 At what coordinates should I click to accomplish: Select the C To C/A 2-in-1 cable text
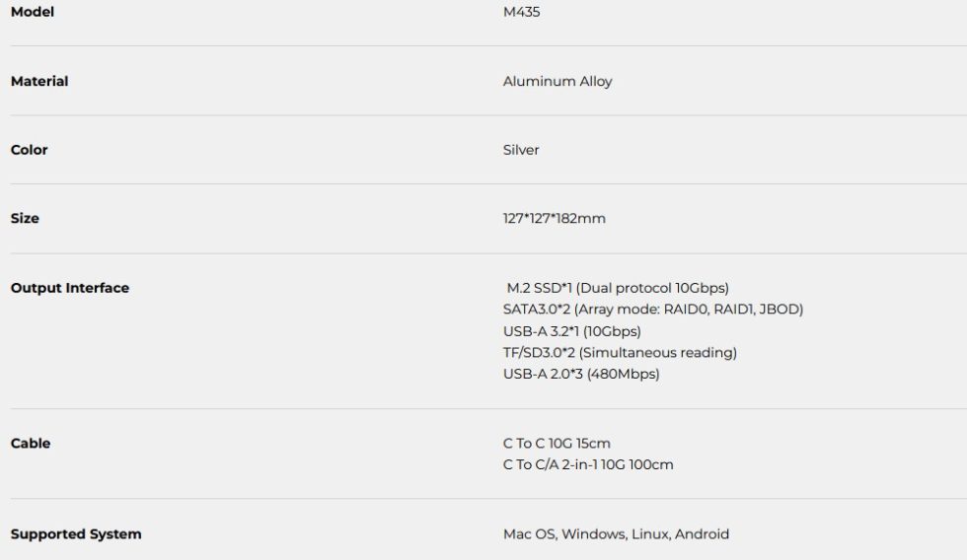point(588,464)
